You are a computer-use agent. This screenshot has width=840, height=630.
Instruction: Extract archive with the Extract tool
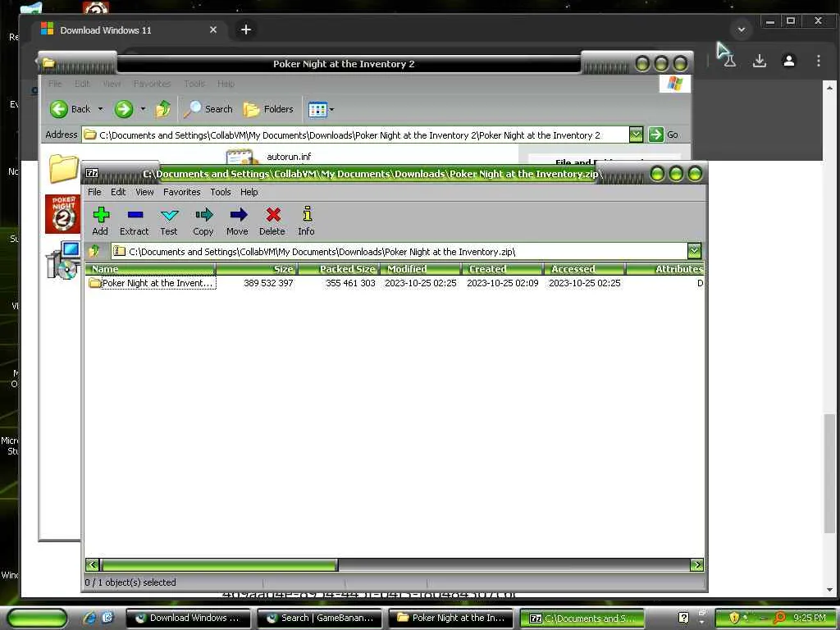click(134, 221)
